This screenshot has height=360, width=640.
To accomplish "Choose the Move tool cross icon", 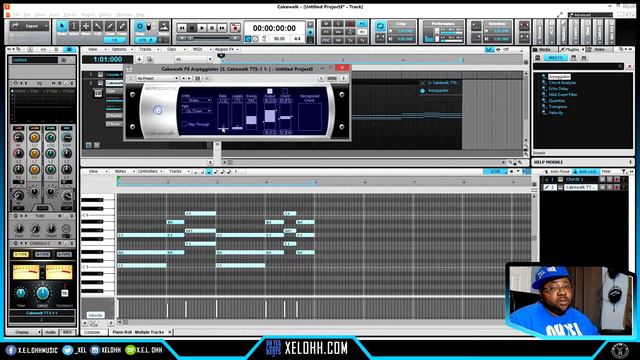I will click(x=86, y=27).
